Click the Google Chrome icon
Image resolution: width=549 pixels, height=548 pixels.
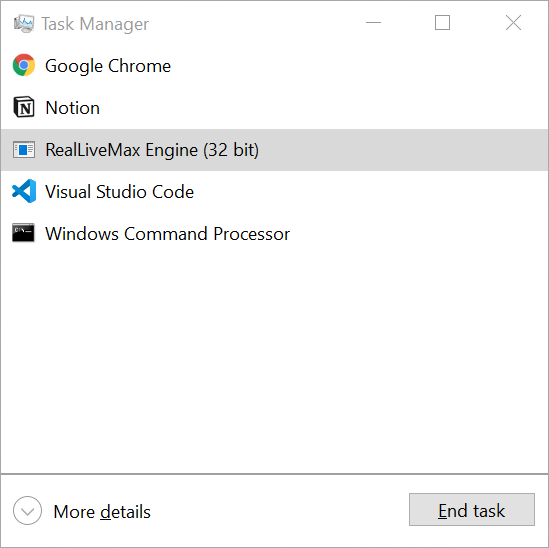[24, 65]
